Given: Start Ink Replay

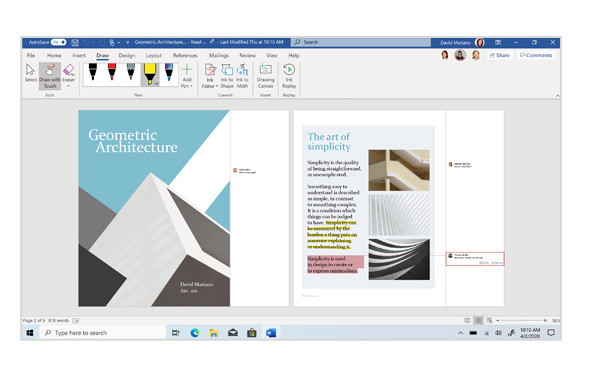Looking at the screenshot, I should point(289,76).
